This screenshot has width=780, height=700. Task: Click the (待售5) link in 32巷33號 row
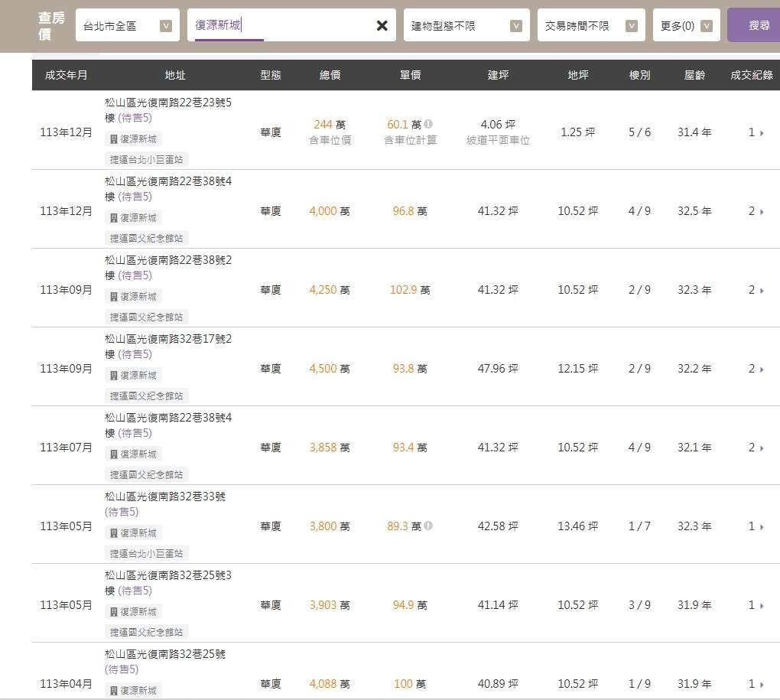(122, 512)
